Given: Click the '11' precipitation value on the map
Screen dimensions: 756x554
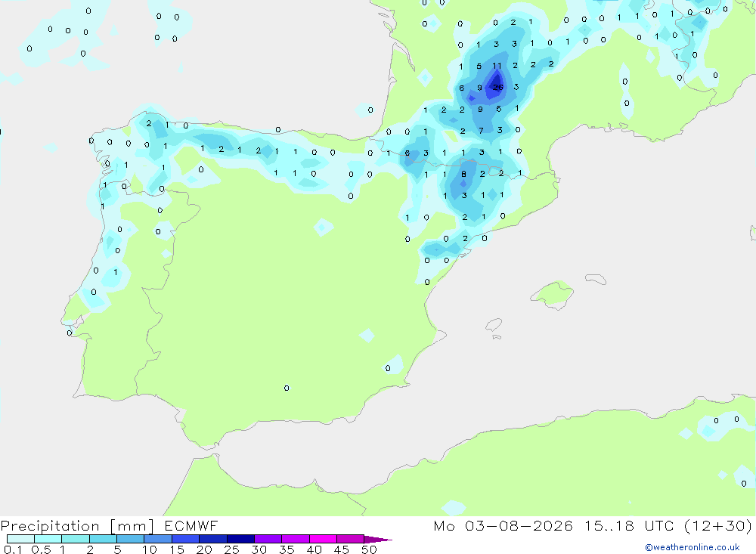Looking at the screenshot, I should click(497, 66).
